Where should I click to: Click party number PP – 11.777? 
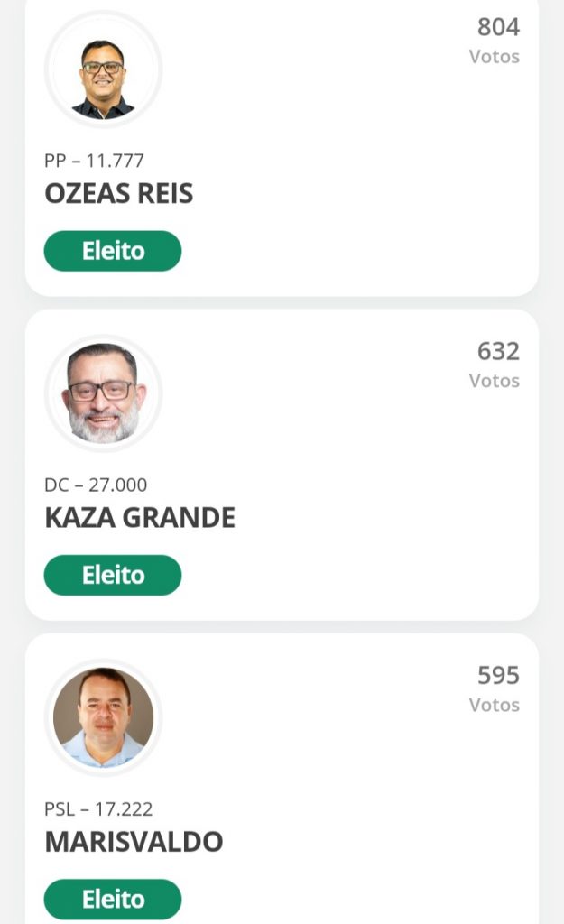[x=94, y=162]
